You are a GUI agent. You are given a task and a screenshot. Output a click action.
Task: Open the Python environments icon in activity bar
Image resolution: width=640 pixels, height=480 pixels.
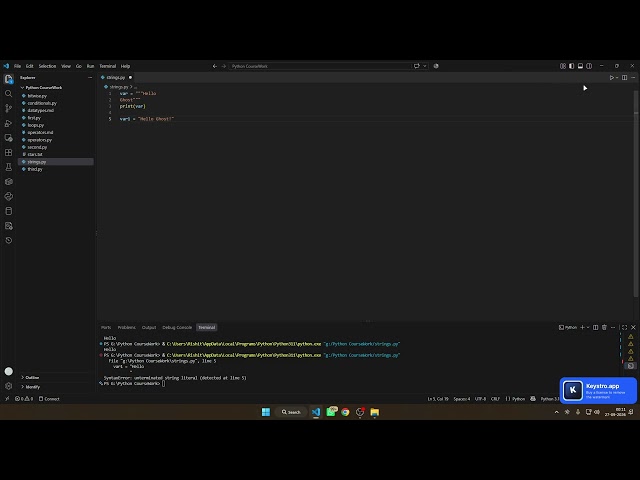pyautogui.click(x=9, y=196)
